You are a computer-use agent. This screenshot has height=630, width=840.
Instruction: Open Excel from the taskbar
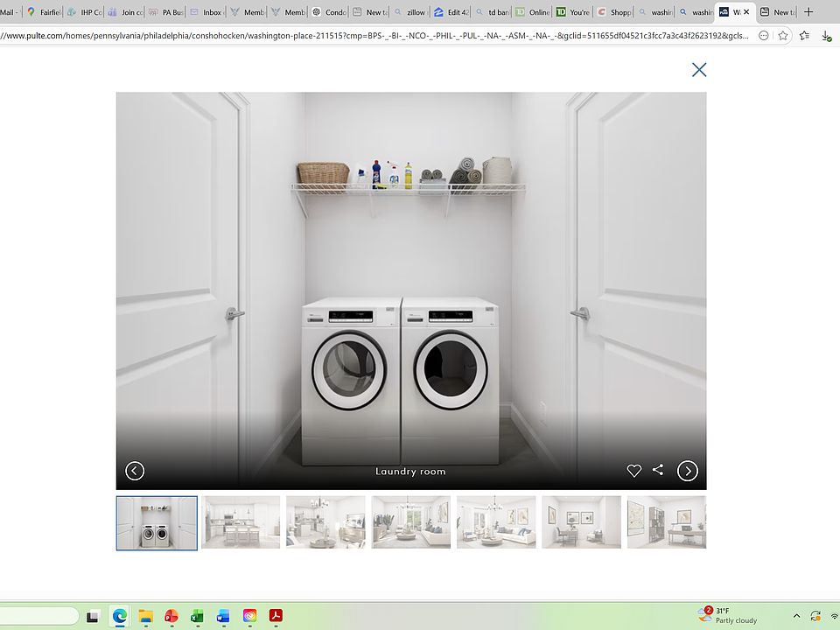[197, 616]
